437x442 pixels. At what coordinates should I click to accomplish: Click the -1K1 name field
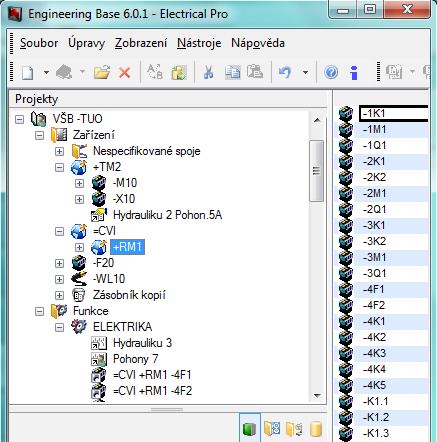tap(393, 113)
